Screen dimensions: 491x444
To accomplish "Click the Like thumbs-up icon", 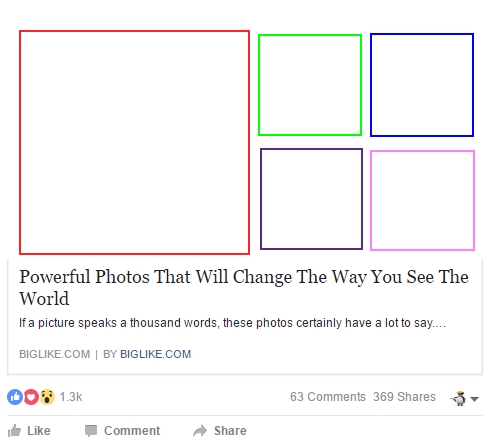I will click(x=14, y=430).
